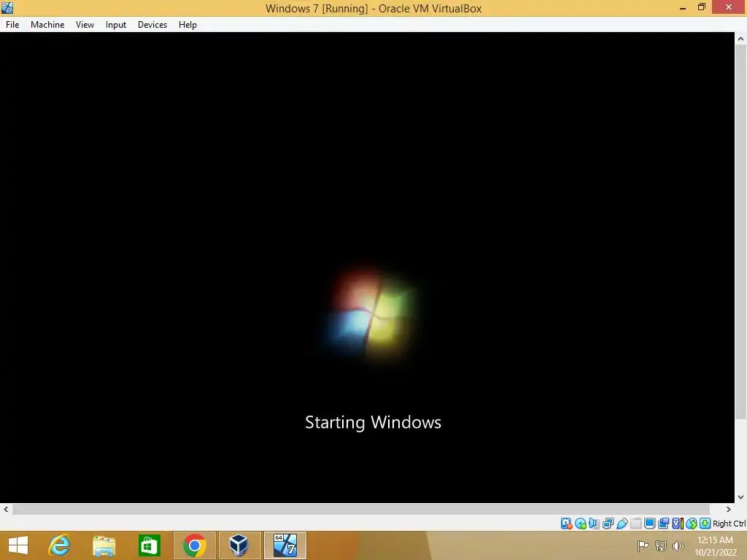Select the Windows 7 VM taskbar button
This screenshot has width=747, height=560.
(285, 545)
